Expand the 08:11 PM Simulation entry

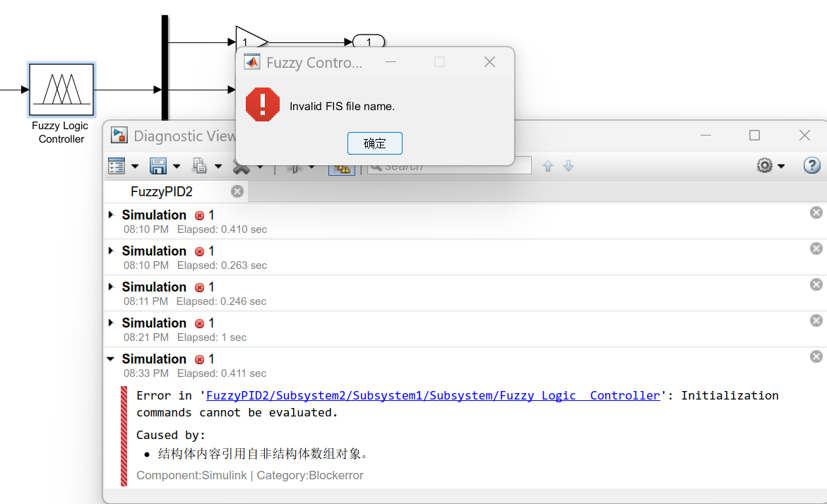pyautogui.click(x=111, y=287)
